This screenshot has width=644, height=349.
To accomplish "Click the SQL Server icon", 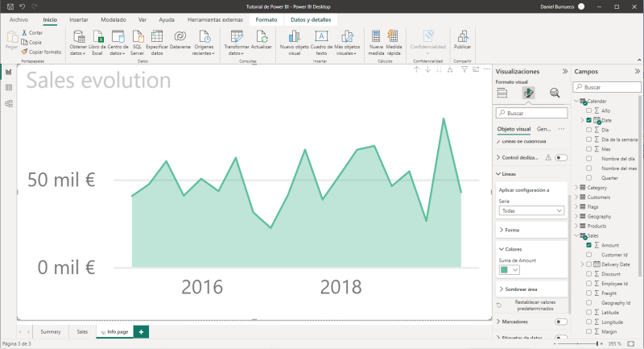I will point(138,37).
